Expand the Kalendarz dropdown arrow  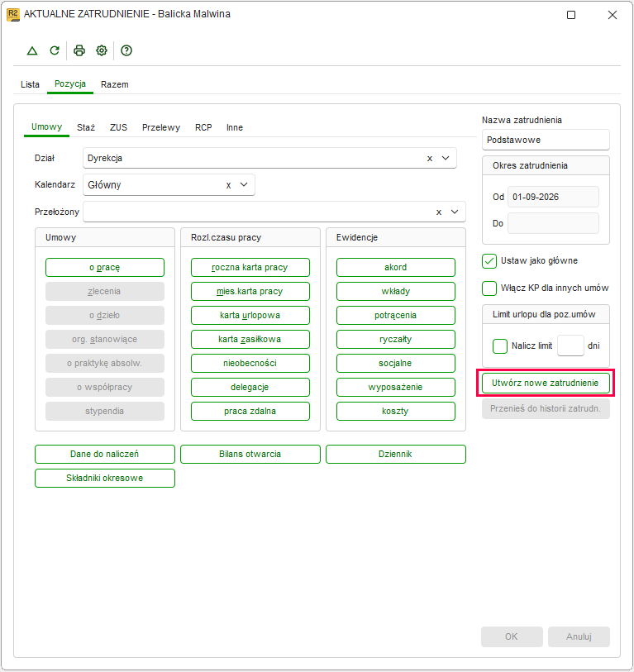(x=244, y=184)
